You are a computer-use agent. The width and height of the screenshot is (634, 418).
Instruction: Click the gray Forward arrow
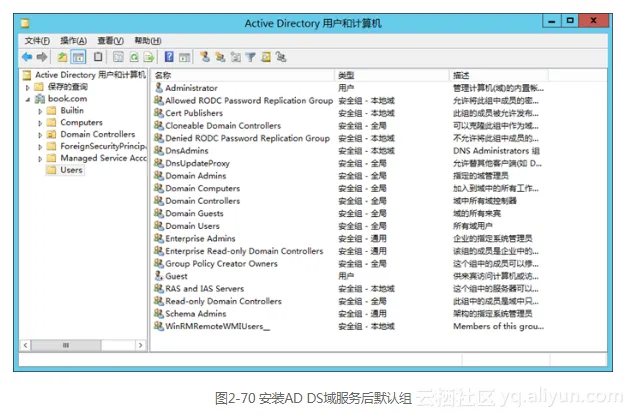(x=42, y=57)
